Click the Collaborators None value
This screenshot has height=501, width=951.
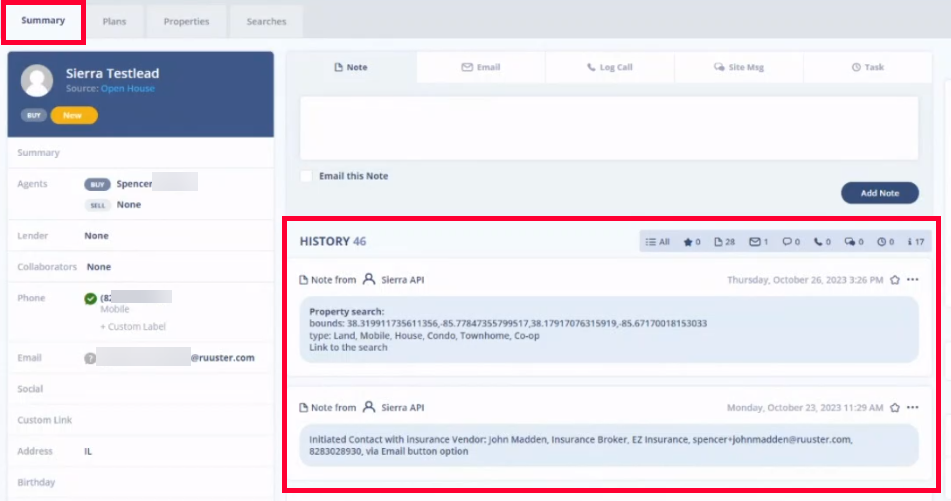(99, 267)
